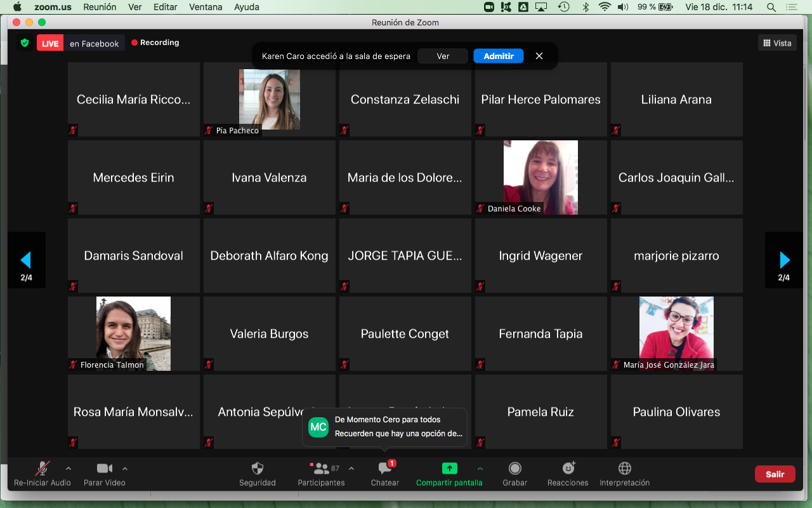Click the Grabar record icon

[x=514, y=469]
